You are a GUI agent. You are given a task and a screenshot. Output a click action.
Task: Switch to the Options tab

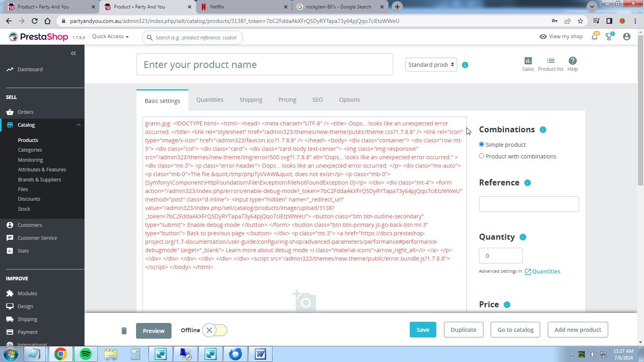(x=349, y=100)
